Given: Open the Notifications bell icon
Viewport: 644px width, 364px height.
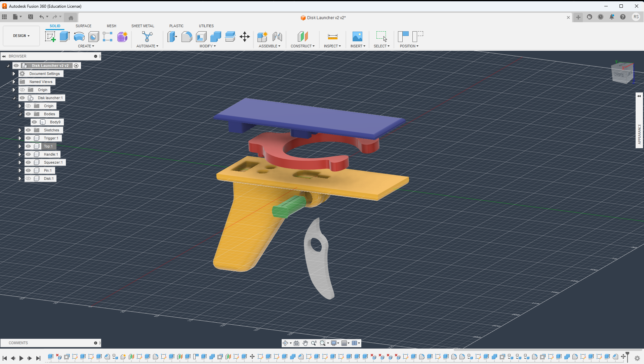Looking at the screenshot, I should (x=612, y=17).
